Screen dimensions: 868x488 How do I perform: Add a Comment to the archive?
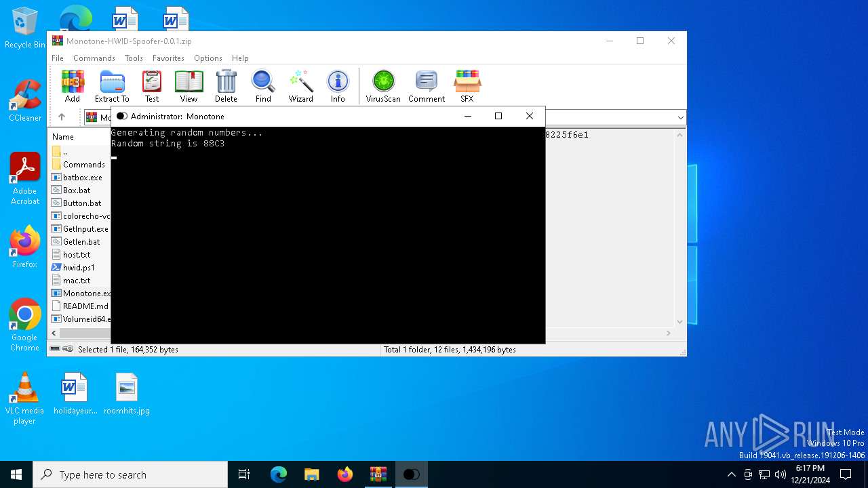(427, 86)
